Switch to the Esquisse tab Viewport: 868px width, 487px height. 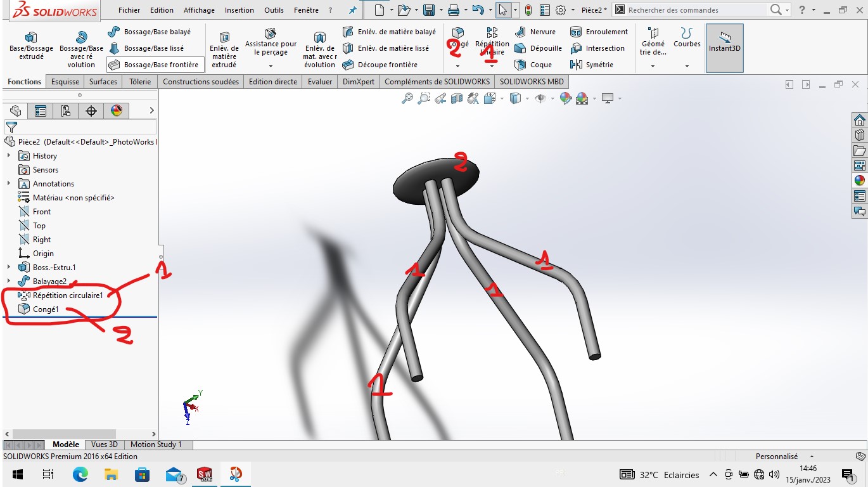[x=65, y=82]
